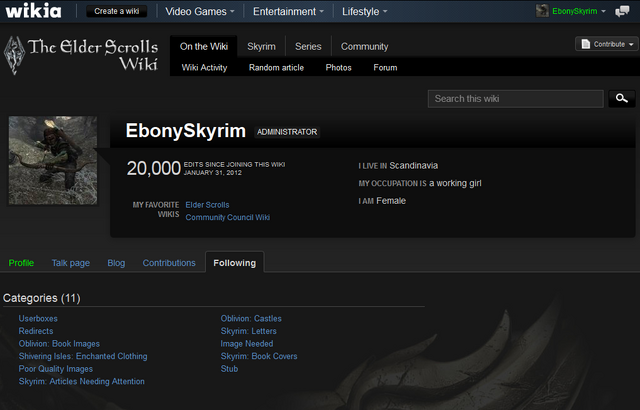
Task: Select the Community navigation tab
Action: coord(364,47)
